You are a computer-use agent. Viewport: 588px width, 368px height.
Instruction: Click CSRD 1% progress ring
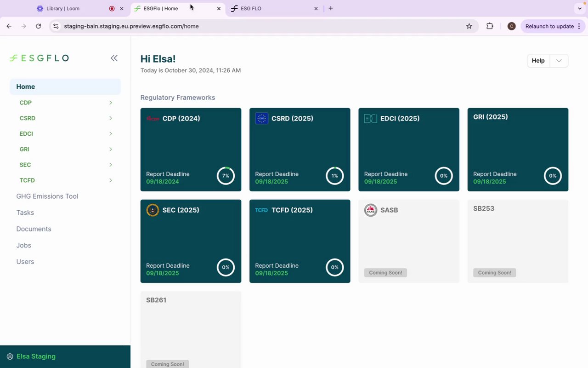(335, 176)
